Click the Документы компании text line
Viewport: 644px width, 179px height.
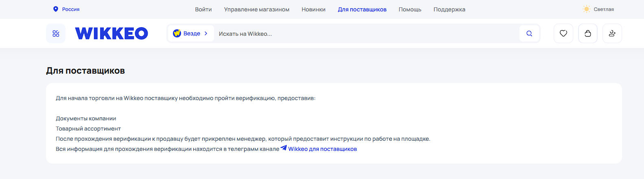[x=86, y=118]
